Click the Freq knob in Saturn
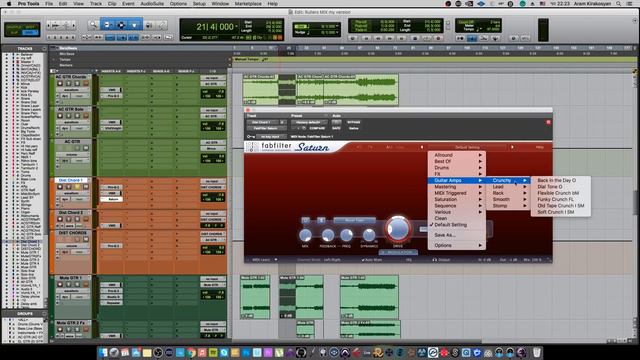 click(346, 235)
